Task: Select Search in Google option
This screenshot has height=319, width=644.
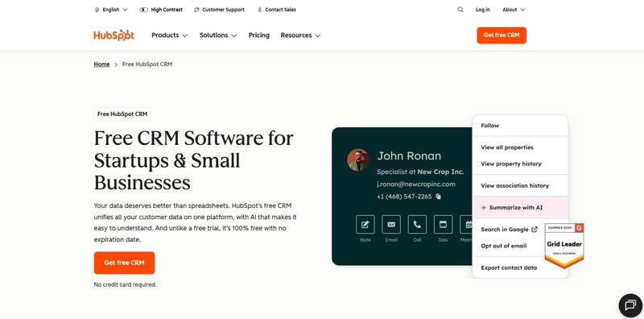Action: 509,230
